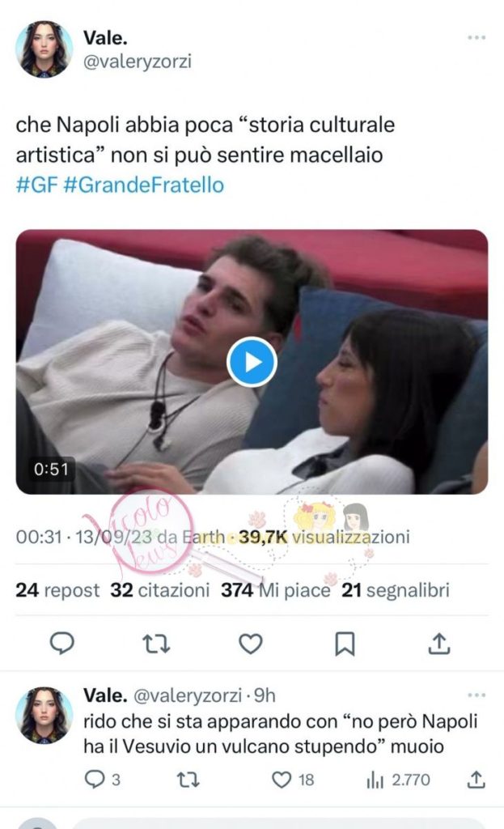Open the main tweet's three-dot menu
504x829 pixels.
point(476,37)
